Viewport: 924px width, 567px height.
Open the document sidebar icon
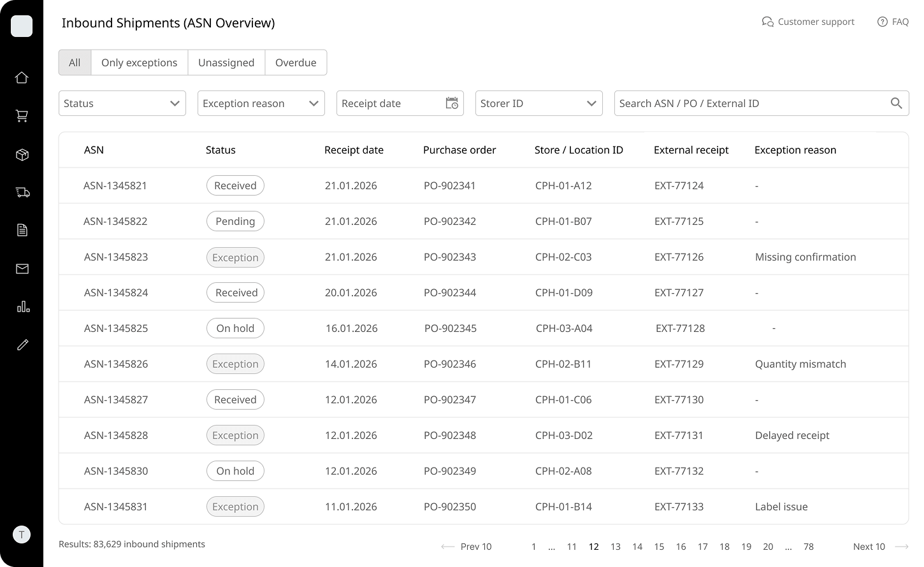pyautogui.click(x=22, y=231)
